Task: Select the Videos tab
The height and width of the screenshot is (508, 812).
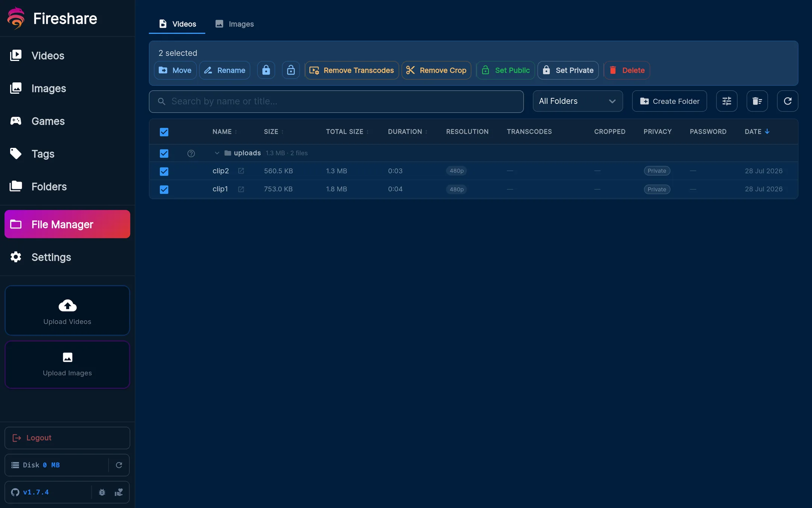Action: pos(177,24)
